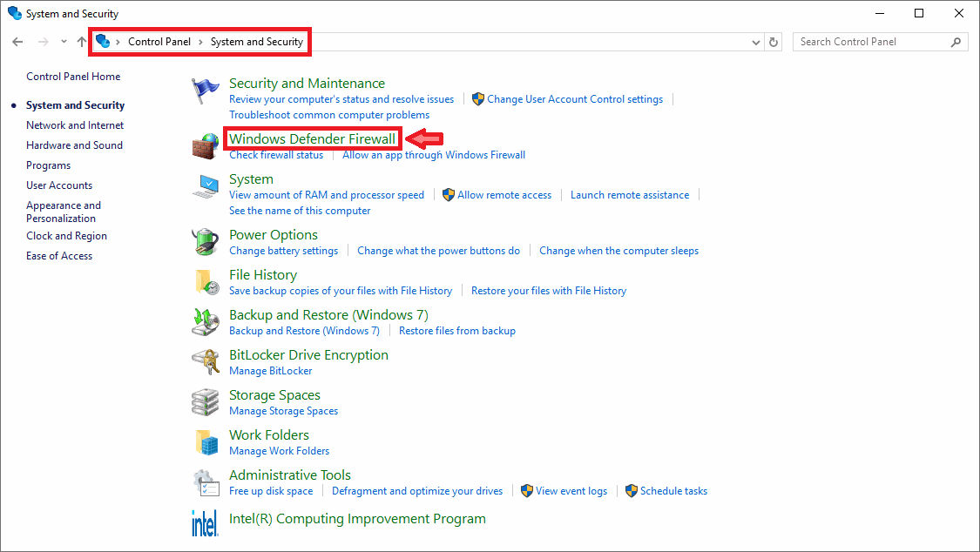The width and height of the screenshot is (980, 552).
Task: Go up one level with Up arrow
Action: (x=82, y=42)
